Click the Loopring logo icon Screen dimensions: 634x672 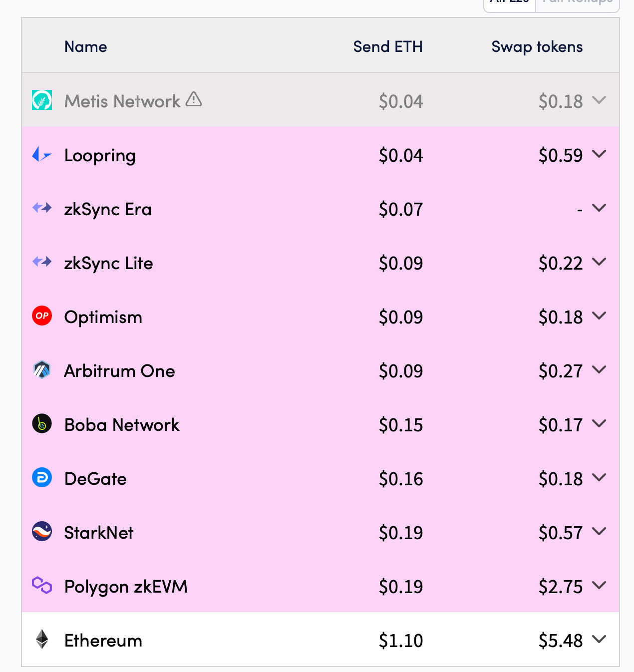click(x=42, y=154)
